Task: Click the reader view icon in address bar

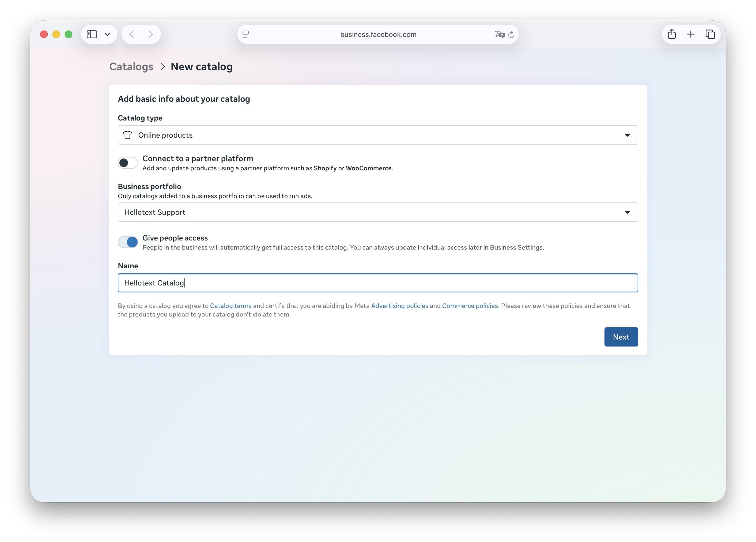Action: tap(246, 34)
